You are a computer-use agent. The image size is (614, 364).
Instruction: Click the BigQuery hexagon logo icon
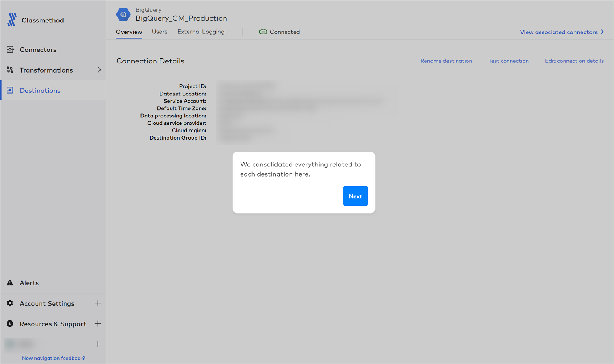coord(123,14)
